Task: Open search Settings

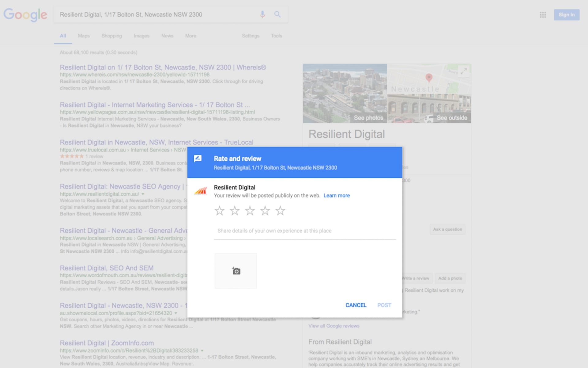Action: click(251, 36)
